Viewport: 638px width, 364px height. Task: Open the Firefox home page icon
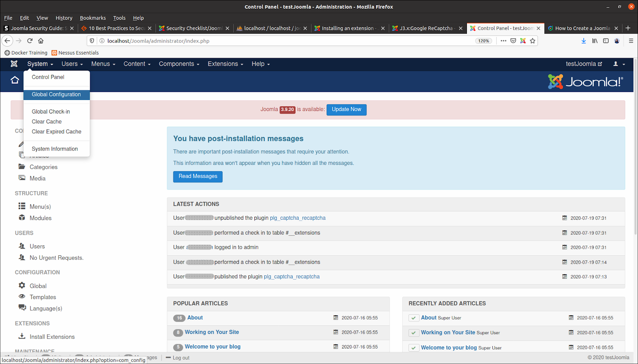click(41, 41)
